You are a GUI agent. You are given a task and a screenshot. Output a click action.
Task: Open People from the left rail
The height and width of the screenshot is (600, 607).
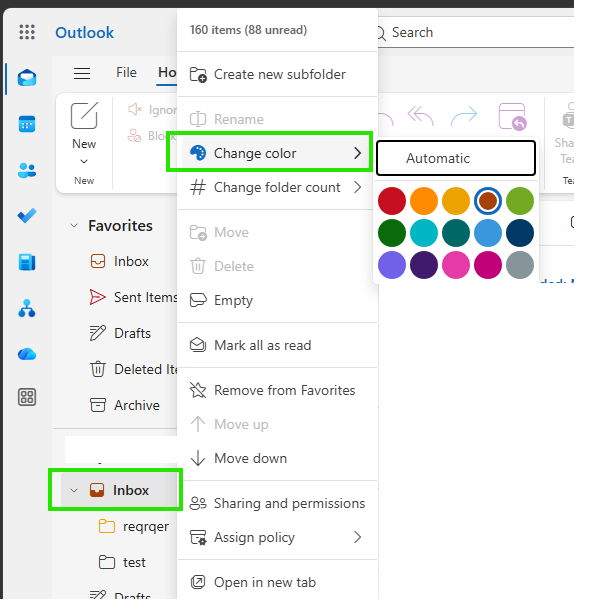27,170
